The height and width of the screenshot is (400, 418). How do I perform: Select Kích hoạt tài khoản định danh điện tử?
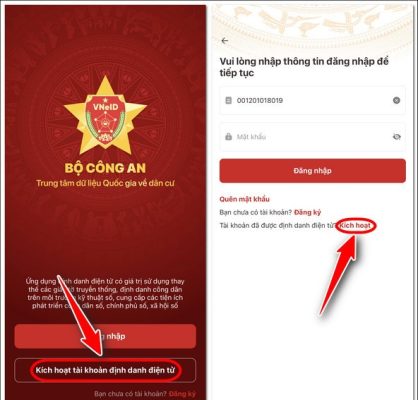pos(105,370)
